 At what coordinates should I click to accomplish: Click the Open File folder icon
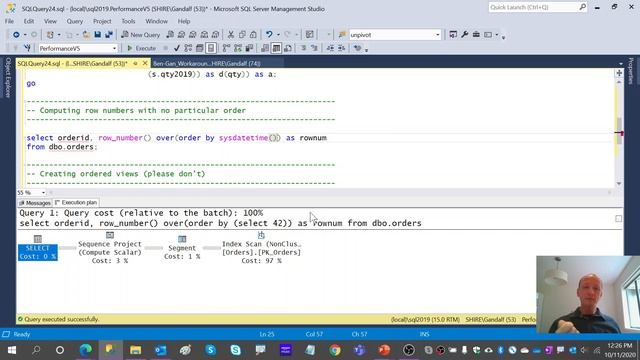(86, 35)
